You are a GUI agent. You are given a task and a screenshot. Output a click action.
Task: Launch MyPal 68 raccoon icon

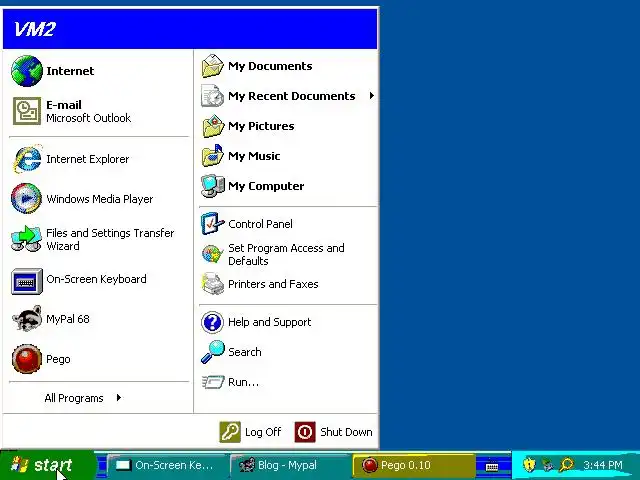(x=27, y=319)
